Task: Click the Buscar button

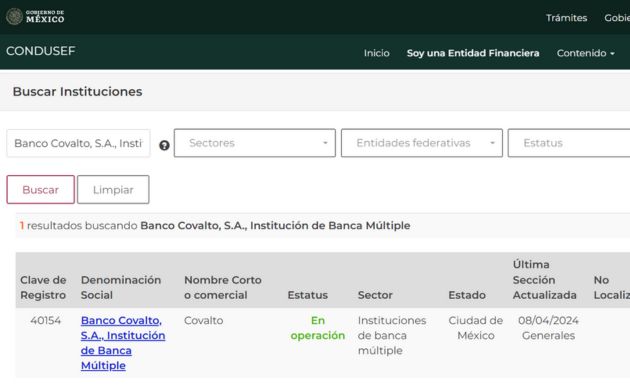Action: click(41, 190)
